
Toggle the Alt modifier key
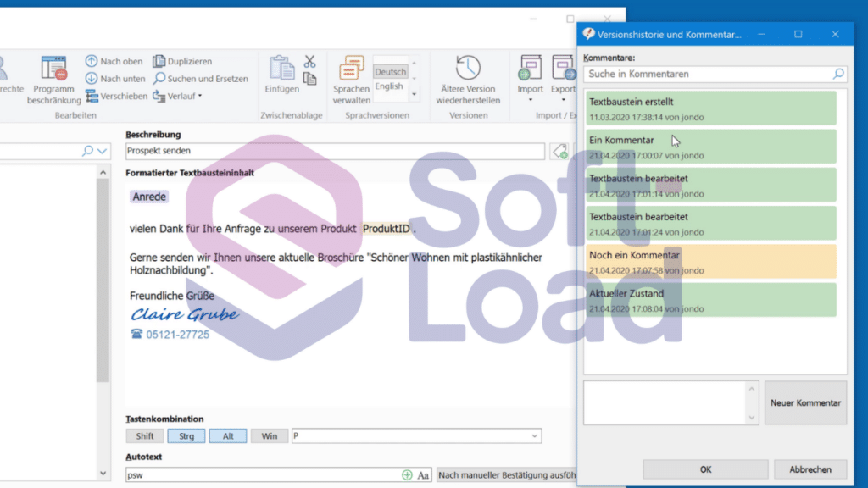[x=228, y=436]
